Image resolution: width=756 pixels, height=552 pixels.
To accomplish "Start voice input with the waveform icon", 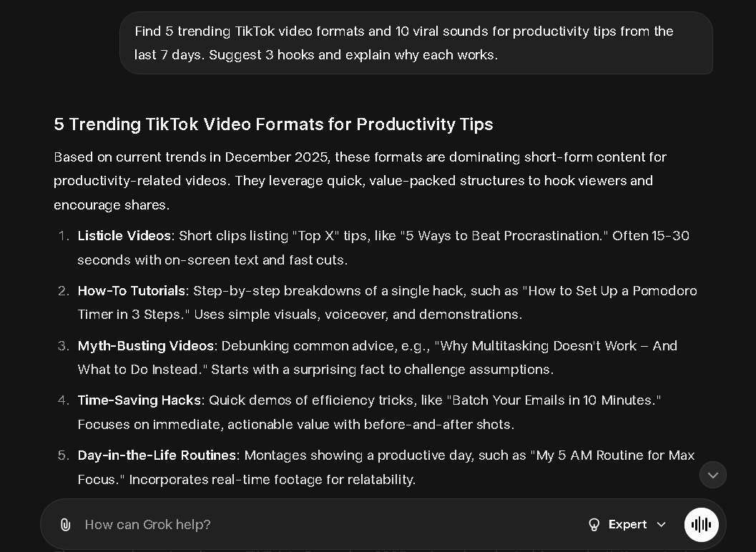I will [x=701, y=524].
